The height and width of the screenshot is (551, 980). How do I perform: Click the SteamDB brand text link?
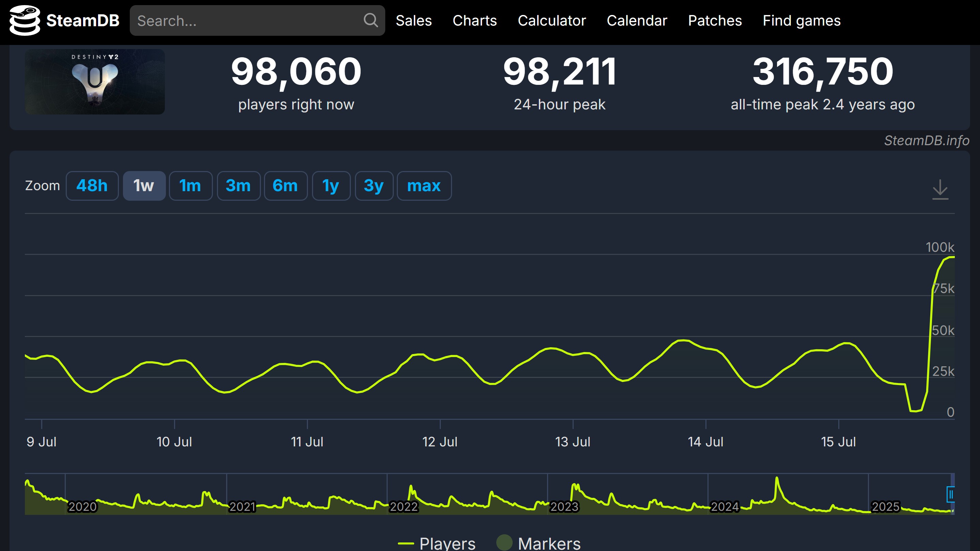82,20
